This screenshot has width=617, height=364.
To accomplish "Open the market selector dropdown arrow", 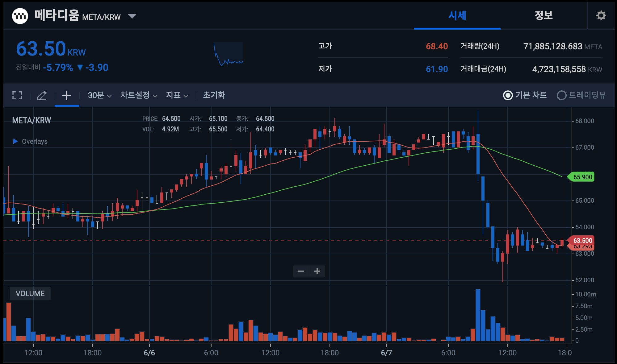I will click(132, 16).
